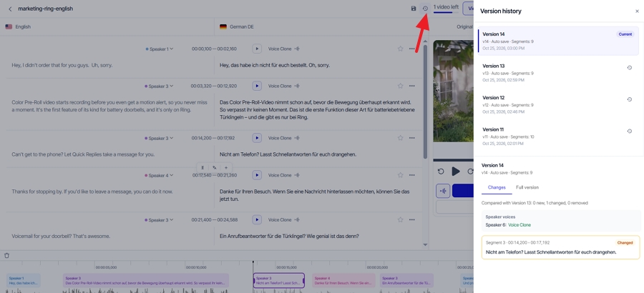Click the Voice Clone link for Speaker 6
644x293 pixels.
(519, 225)
